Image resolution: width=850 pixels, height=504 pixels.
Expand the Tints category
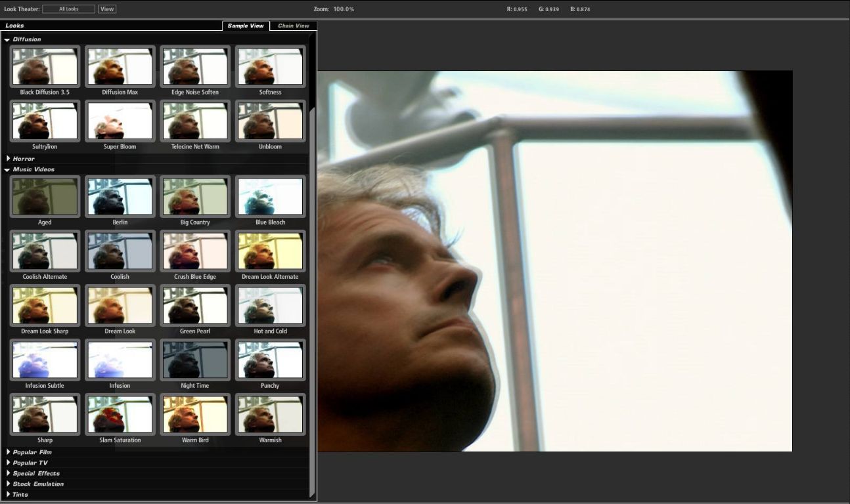[x=8, y=493]
